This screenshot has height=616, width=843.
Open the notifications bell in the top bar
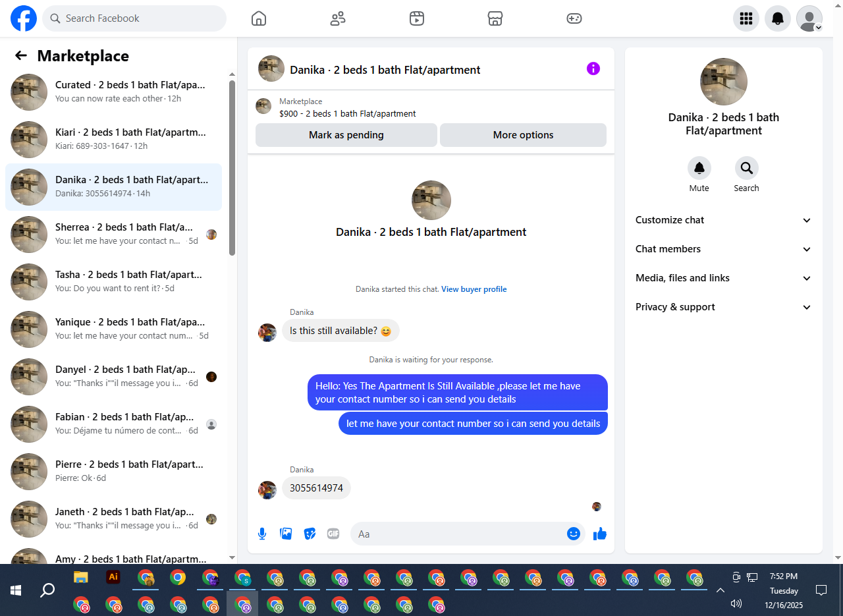point(778,18)
